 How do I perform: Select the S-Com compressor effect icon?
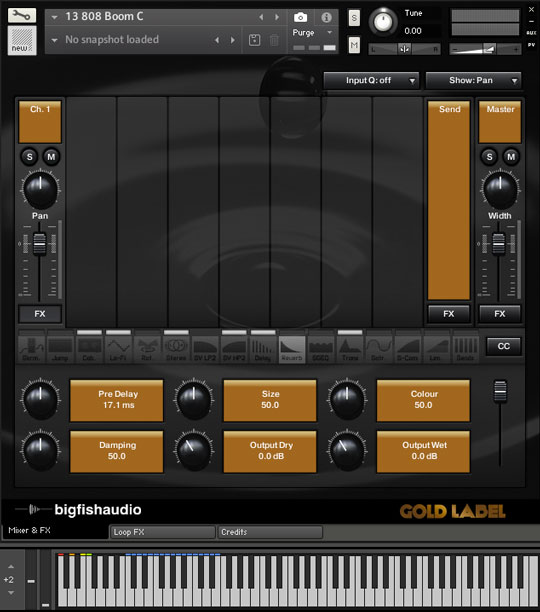tap(407, 350)
